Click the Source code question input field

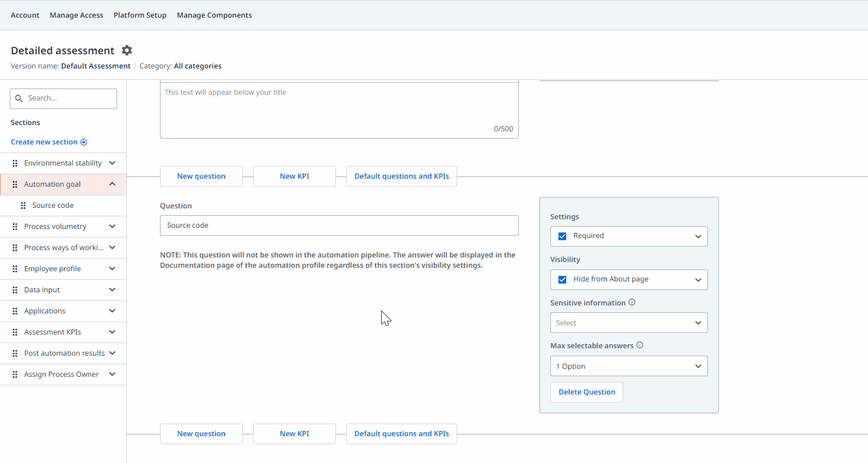(339, 226)
